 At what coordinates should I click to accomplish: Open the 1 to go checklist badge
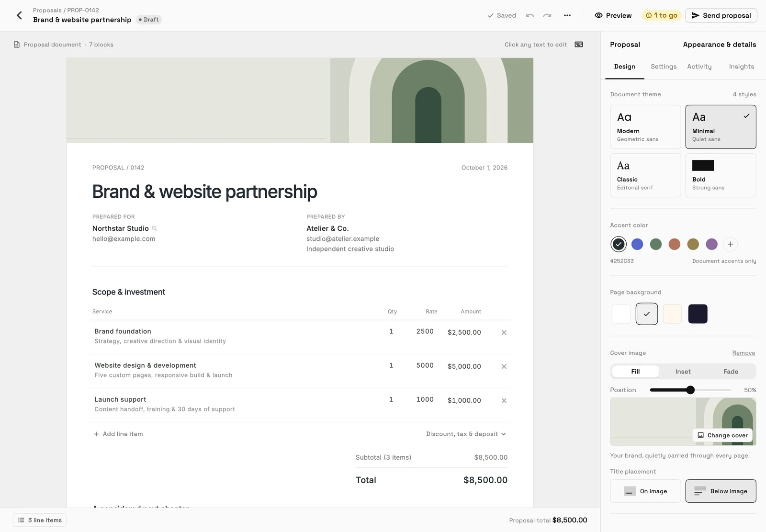click(x=661, y=15)
